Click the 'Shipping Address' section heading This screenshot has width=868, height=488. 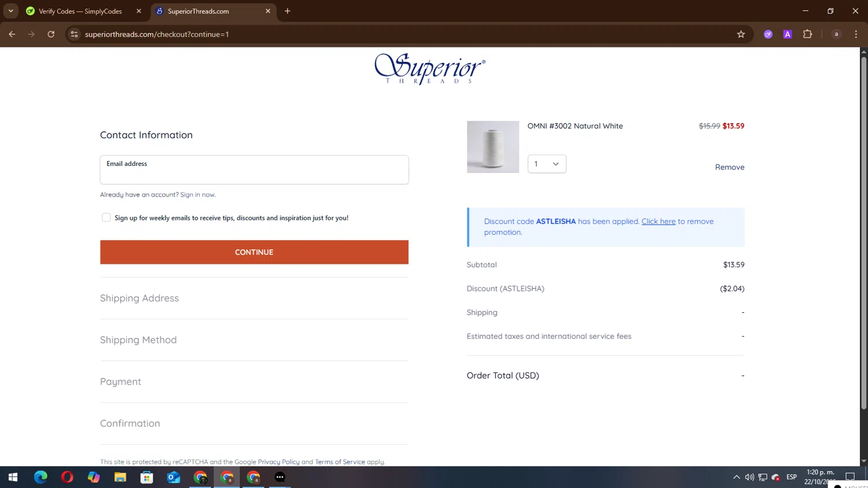click(139, 298)
